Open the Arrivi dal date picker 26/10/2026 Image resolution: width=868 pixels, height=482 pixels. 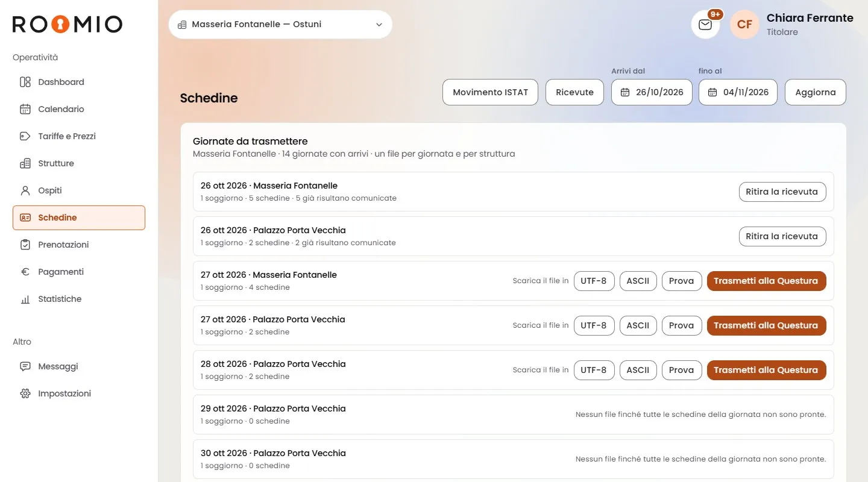tap(652, 92)
